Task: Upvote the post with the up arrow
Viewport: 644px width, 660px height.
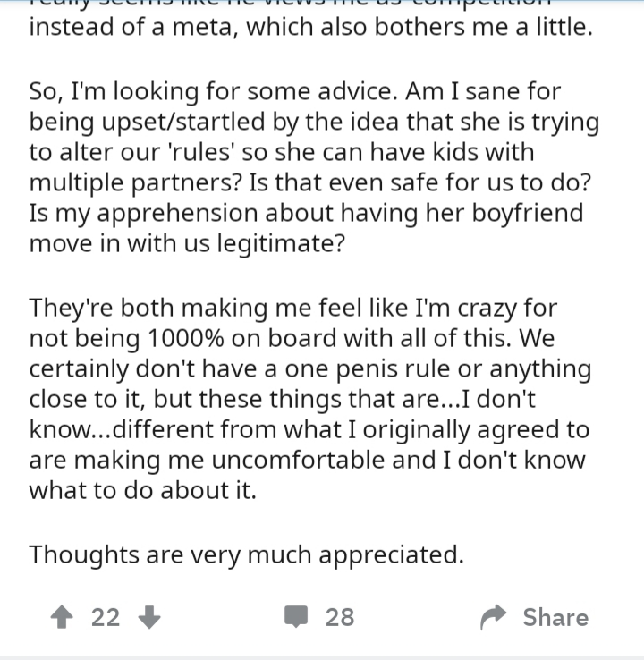Action: point(62,617)
